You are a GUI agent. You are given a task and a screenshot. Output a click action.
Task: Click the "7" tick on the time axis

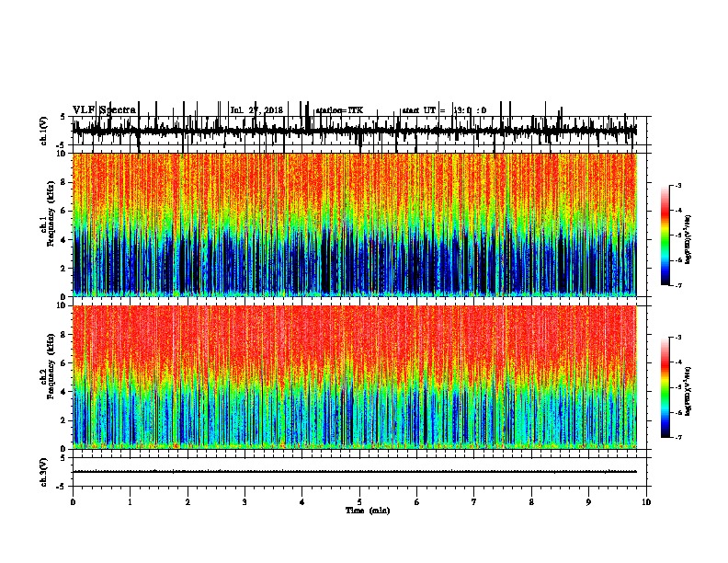pos(474,502)
